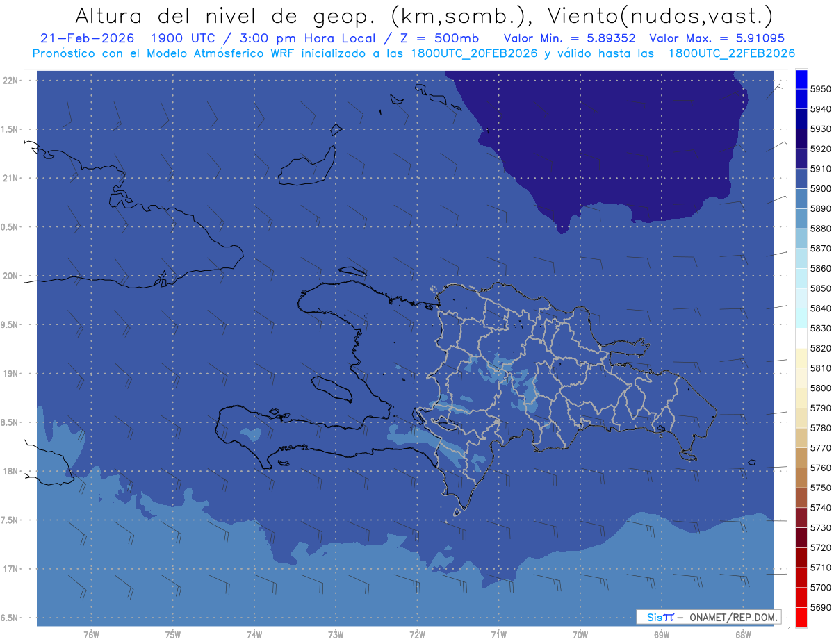This screenshot has width=834, height=644.
Task: Click the "5820" colorbar value
Action: (x=821, y=349)
